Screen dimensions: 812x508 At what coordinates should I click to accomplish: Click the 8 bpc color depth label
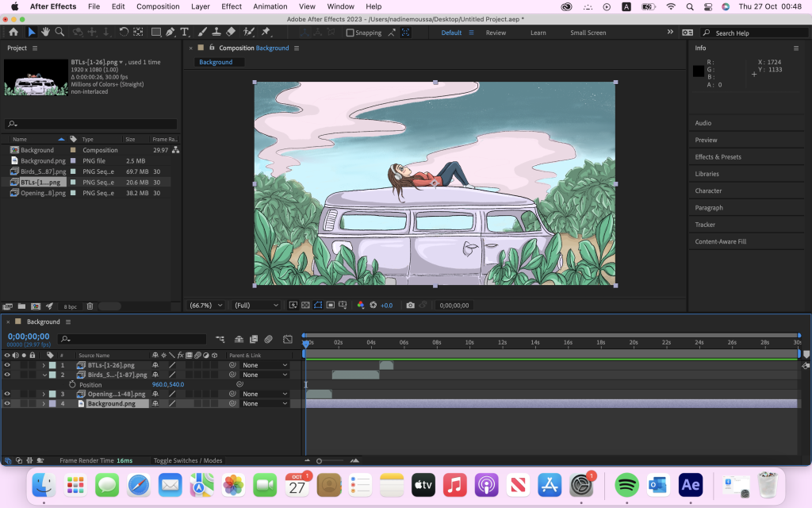[x=71, y=307]
